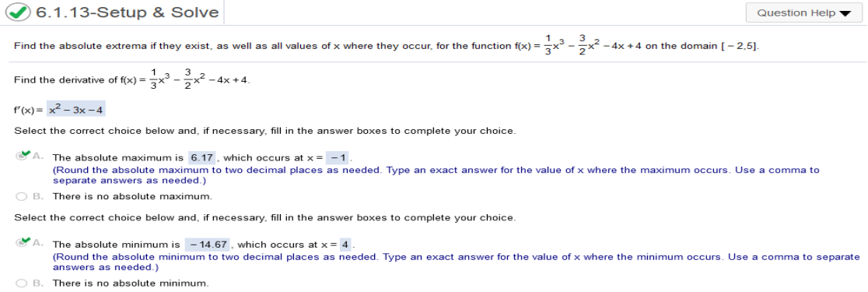Click the Question Help dropdown arrow

point(845,13)
